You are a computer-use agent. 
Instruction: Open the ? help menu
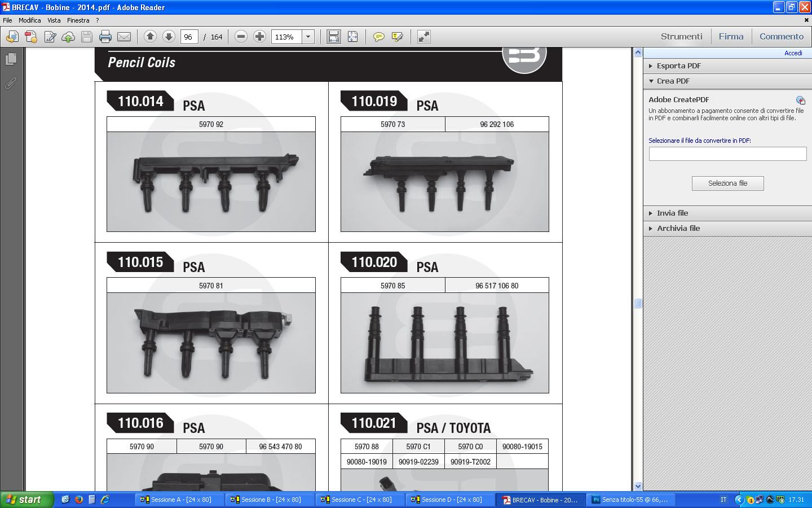pyautogui.click(x=97, y=20)
